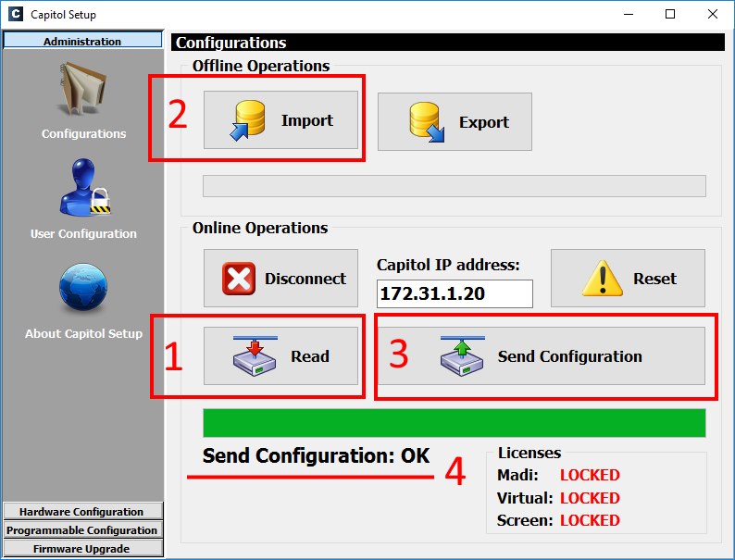Image resolution: width=735 pixels, height=560 pixels.
Task: Click the About Capitol Setup label
Action: (83, 333)
